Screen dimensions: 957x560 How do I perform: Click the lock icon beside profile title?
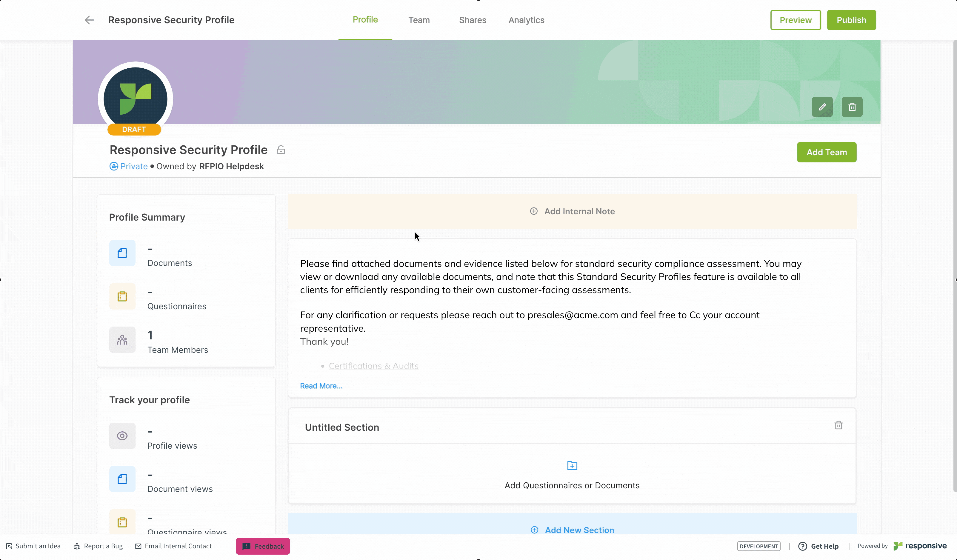(281, 150)
